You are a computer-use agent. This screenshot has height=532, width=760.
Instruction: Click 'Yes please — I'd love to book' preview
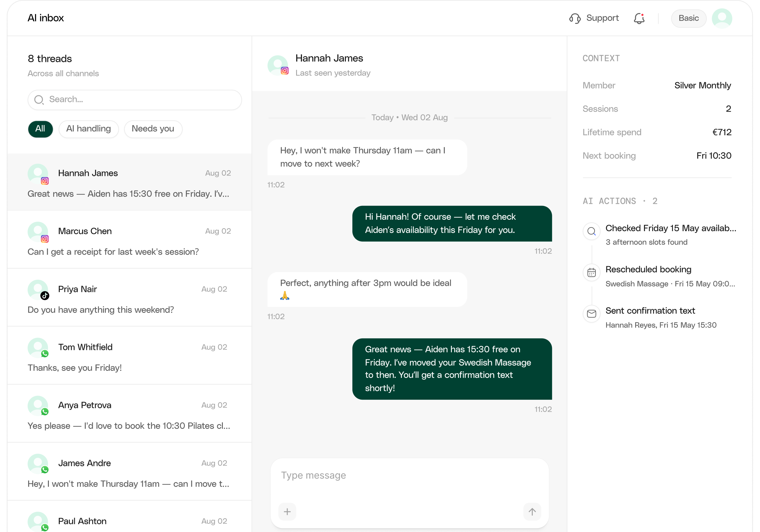pyautogui.click(x=129, y=426)
